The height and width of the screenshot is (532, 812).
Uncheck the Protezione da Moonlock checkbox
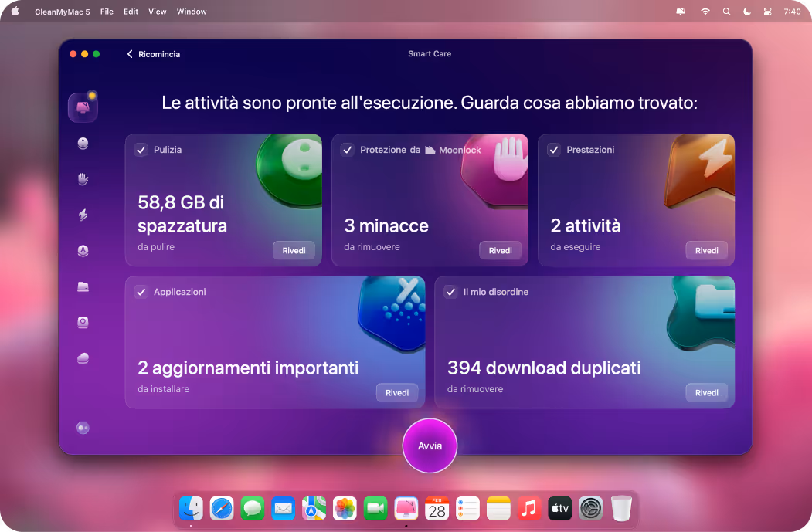[x=348, y=150]
